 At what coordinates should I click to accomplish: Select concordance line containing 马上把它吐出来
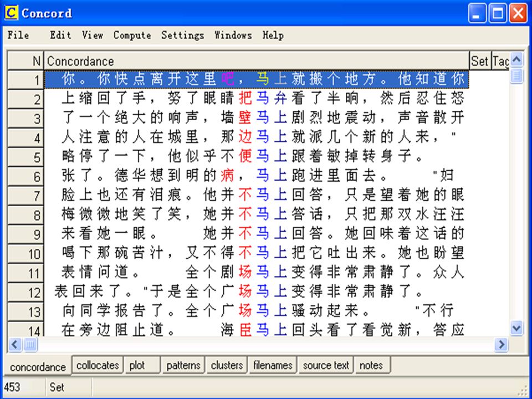[x=257, y=253]
